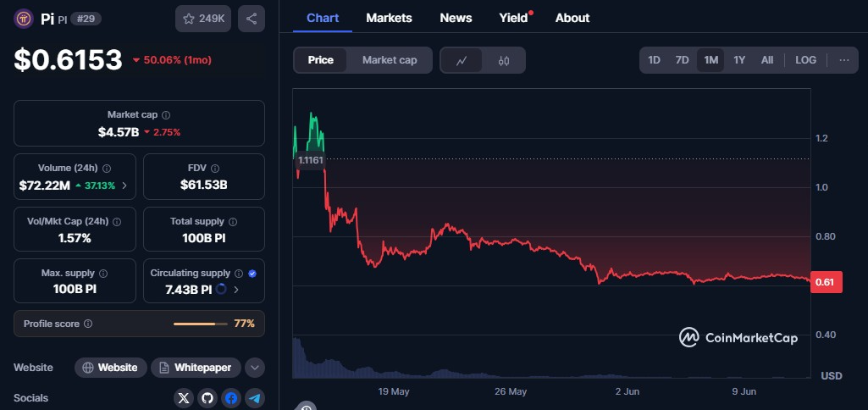The image size is (868, 410).
Task: Click the share icon button
Action: pyautogui.click(x=252, y=19)
